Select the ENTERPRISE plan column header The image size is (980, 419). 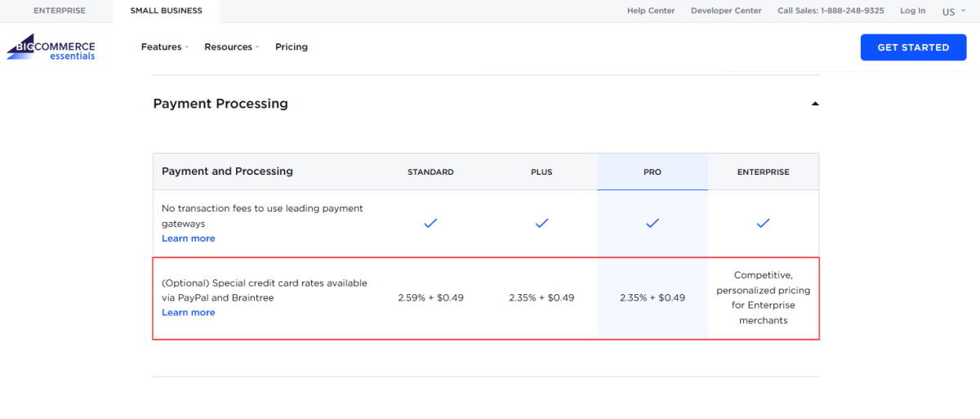[764, 172]
